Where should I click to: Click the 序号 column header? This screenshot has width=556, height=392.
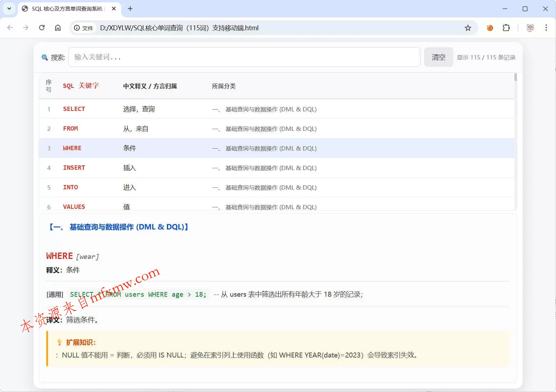(49, 86)
